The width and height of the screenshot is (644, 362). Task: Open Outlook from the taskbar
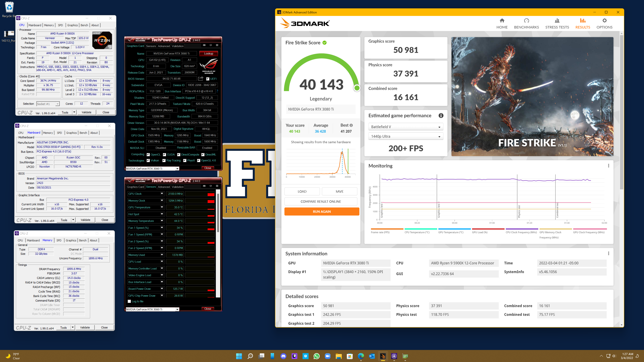[x=372, y=356]
